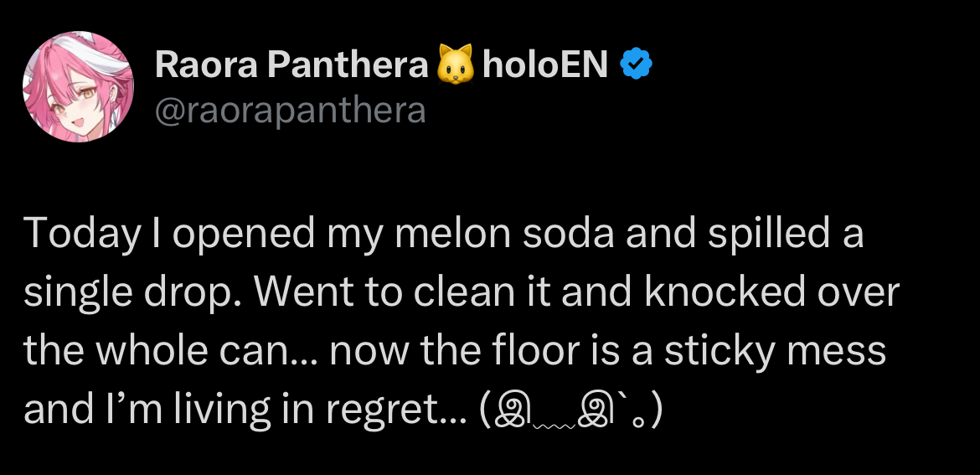This screenshot has height=475, width=980.
Task: Click the blue verified checkmark badge
Action: (637, 65)
